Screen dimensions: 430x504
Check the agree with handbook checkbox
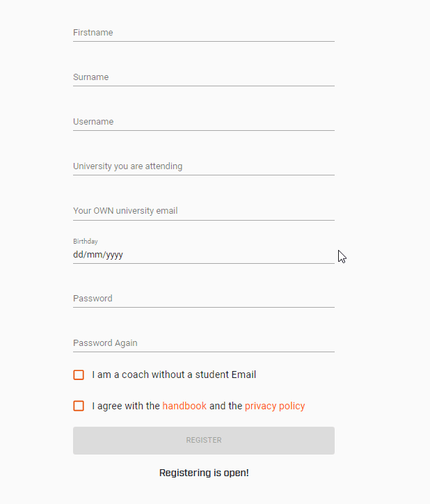click(79, 406)
